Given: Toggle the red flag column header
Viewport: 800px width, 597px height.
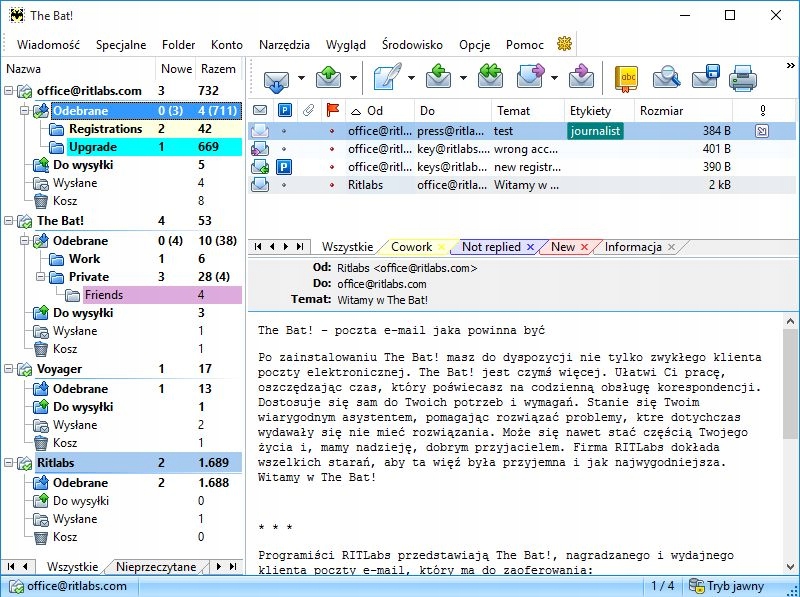Looking at the screenshot, I should (333, 110).
